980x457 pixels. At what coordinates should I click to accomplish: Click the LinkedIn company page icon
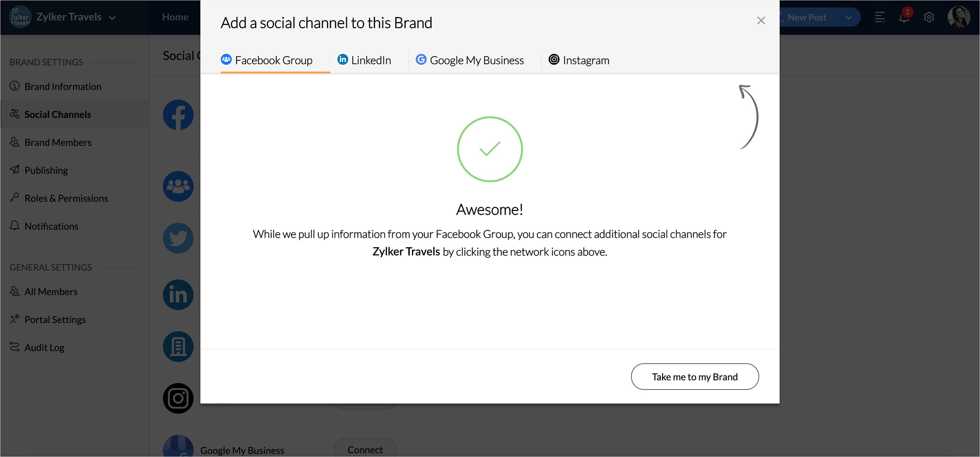point(178,346)
